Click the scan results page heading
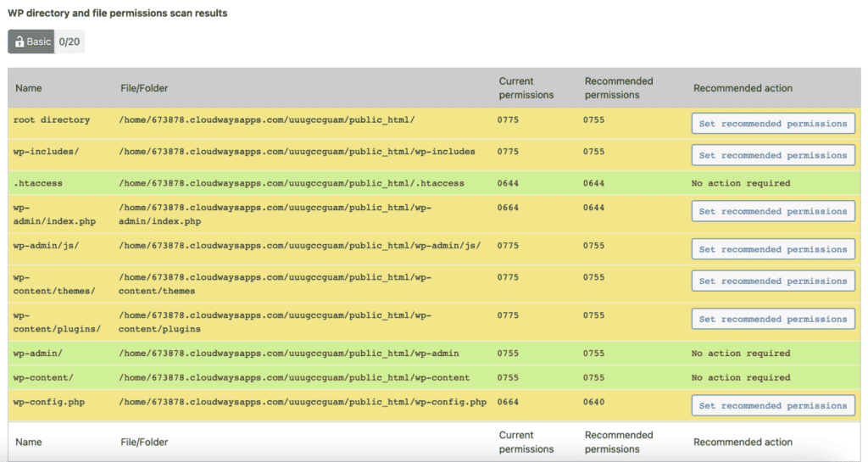Viewport: 868px width, 462px height. 117,13
